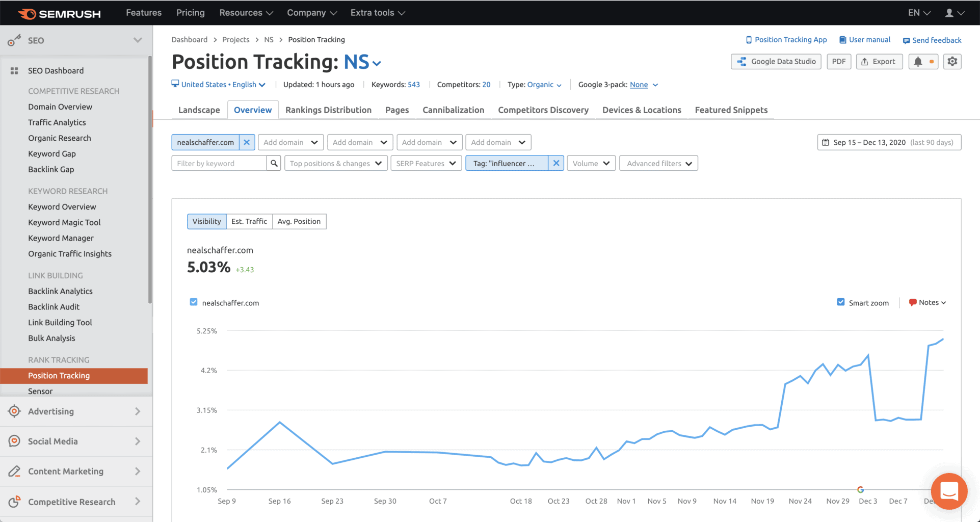
Task: Click the red Notes icon
Action: click(x=913, y=302)
